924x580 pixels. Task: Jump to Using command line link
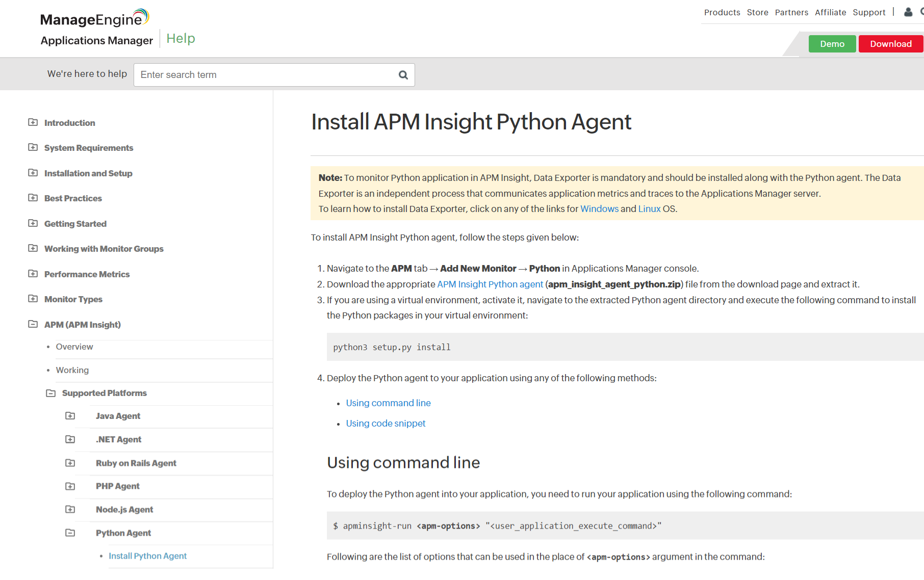point(388,403)
